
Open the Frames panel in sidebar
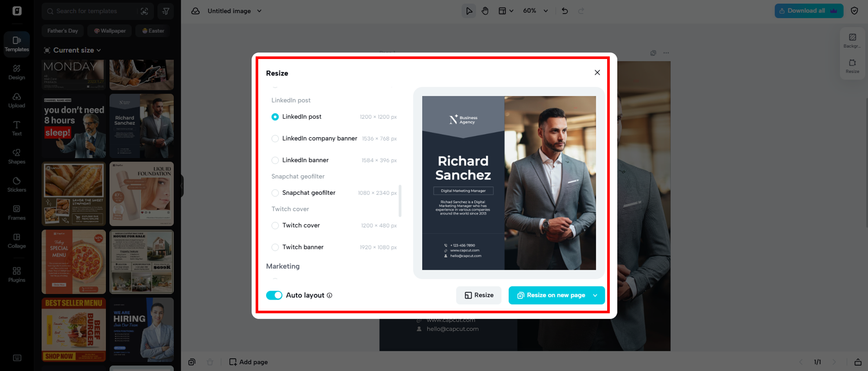pyautogui.click(x=17, y=213)
